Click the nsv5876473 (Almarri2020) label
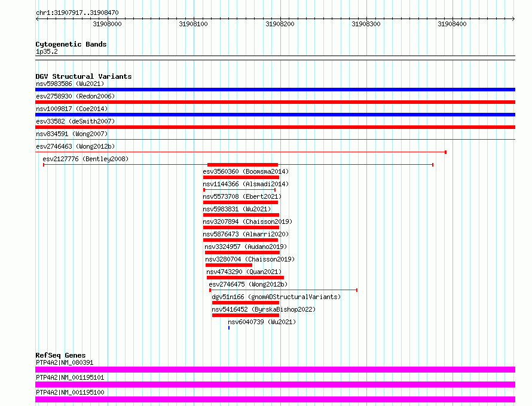532x406 pixels. coord(246,234)
